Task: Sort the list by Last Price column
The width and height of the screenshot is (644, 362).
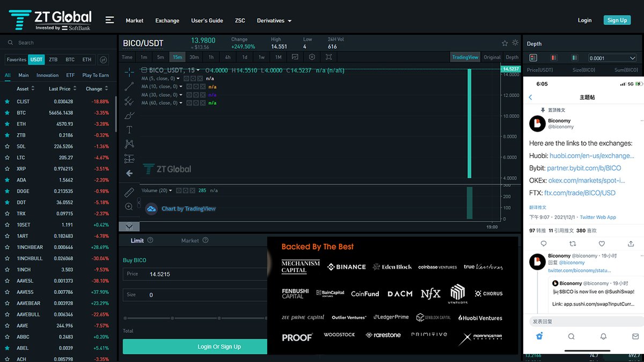Action: [x=63, y=89]
